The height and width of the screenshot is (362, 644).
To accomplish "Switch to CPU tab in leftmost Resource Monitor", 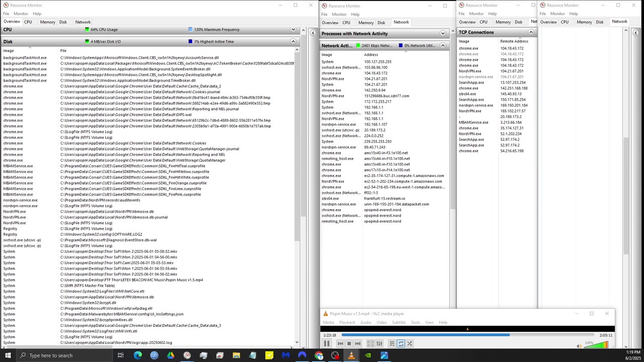I will pos(28,22).
